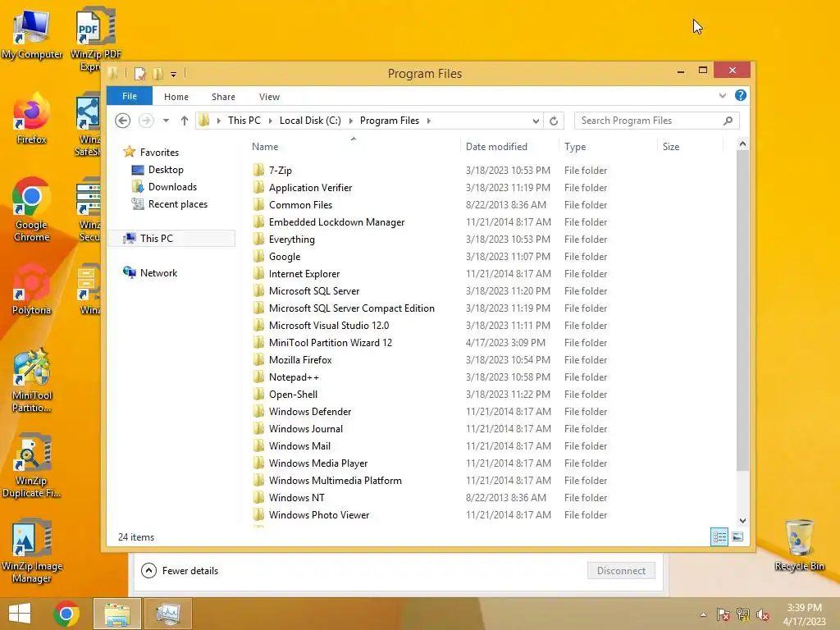Open the Windows Start button
The height and width of the screenshot is (630, 840).
click(20, 614)
